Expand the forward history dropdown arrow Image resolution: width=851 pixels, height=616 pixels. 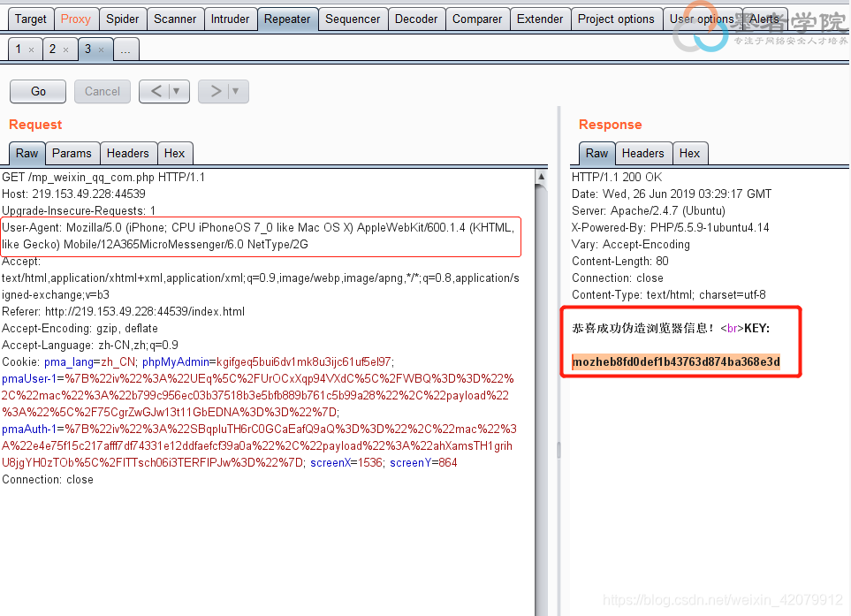pyautogui.click(x=236, y=91)
